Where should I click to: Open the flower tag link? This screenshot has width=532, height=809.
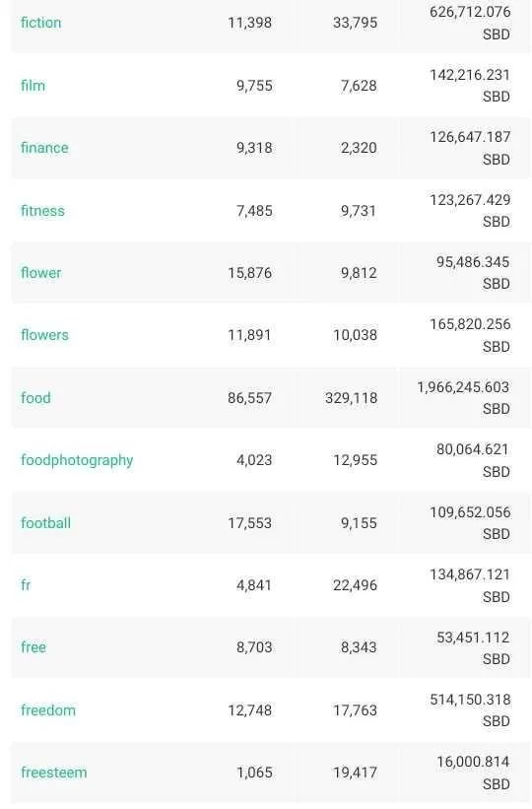point(40,272)
